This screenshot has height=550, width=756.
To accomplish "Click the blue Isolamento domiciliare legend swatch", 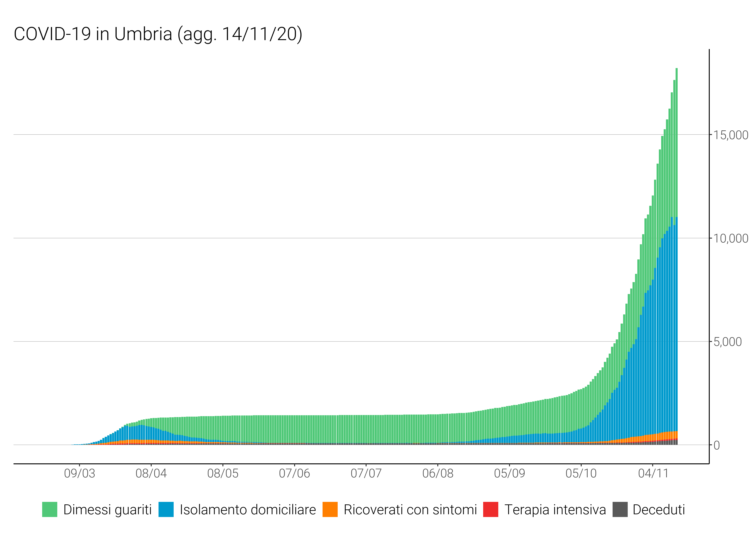I will pyautogui.click(x=166, y=509).
